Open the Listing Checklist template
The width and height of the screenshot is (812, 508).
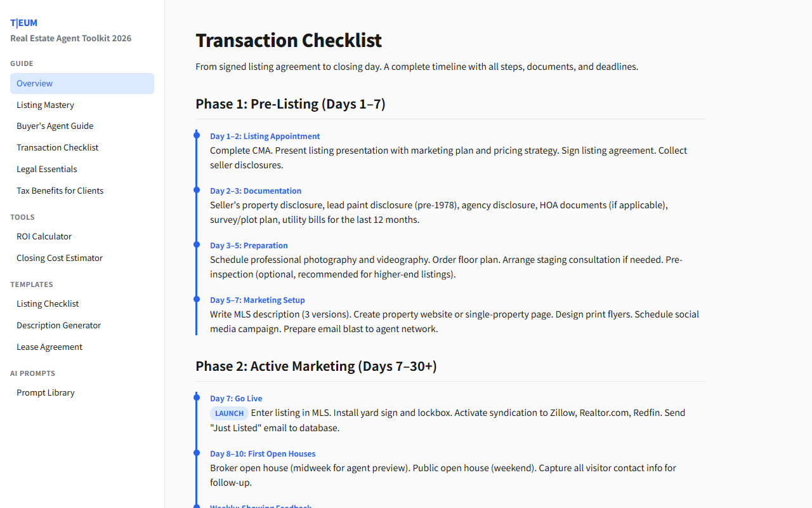[48, 303]
